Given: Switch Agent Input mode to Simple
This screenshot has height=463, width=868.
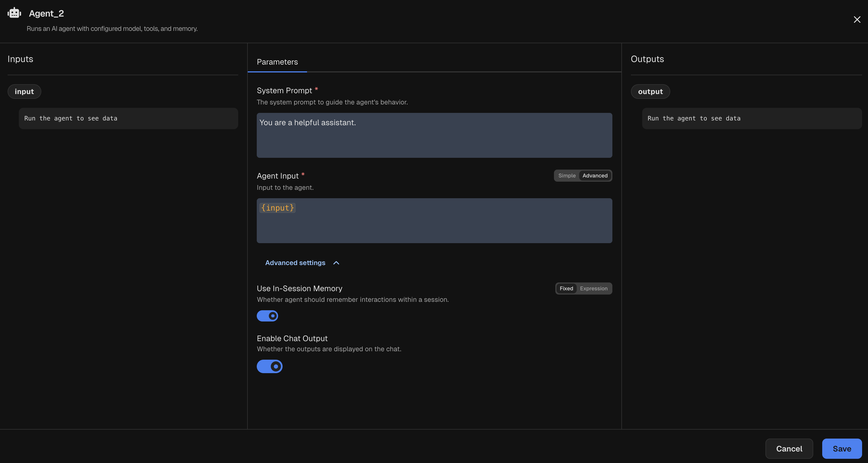Looking at the screenshot, I should (x=566, y=175).
